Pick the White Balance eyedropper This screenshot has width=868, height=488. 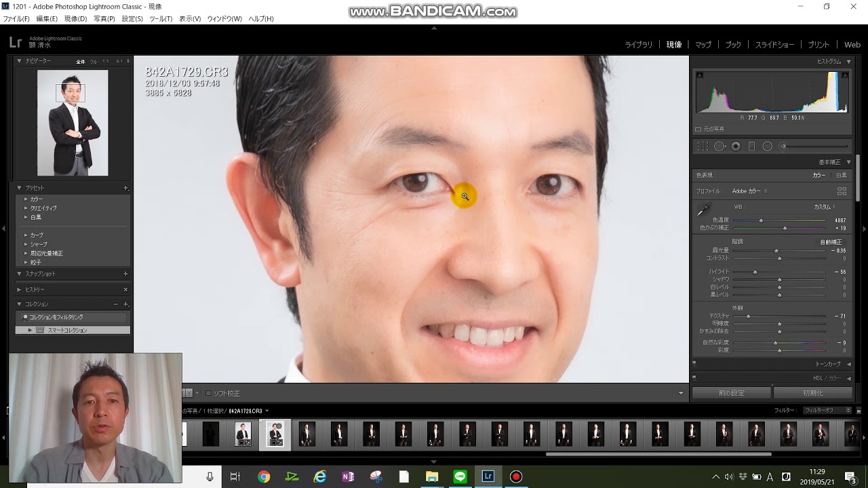703,210
